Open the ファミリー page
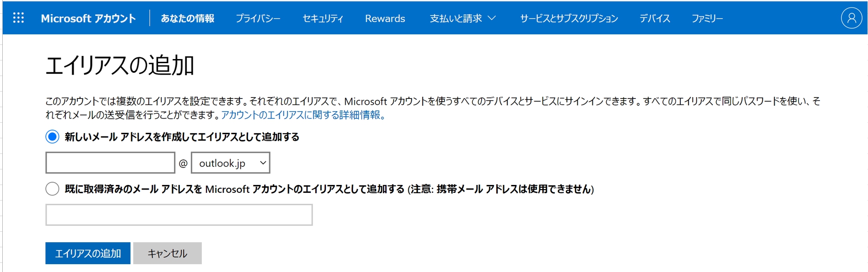The image size is (868, 272). [707, 18]
